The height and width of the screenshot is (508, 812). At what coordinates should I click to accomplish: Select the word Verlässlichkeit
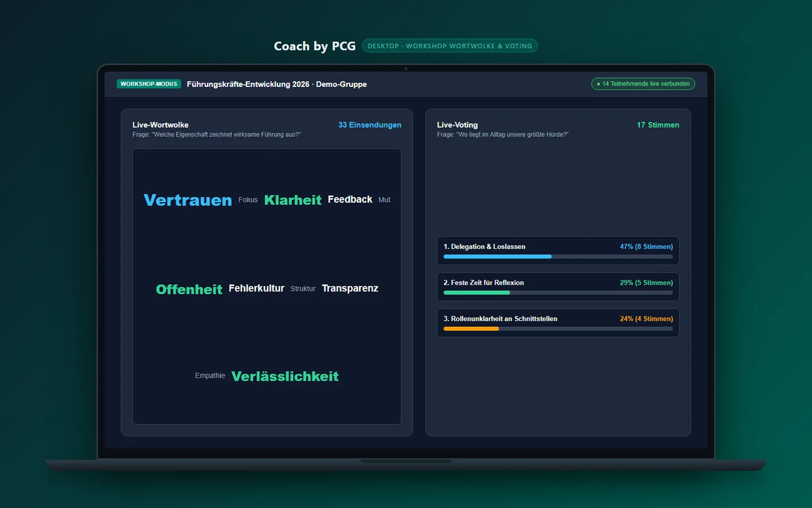coord(285,376)
